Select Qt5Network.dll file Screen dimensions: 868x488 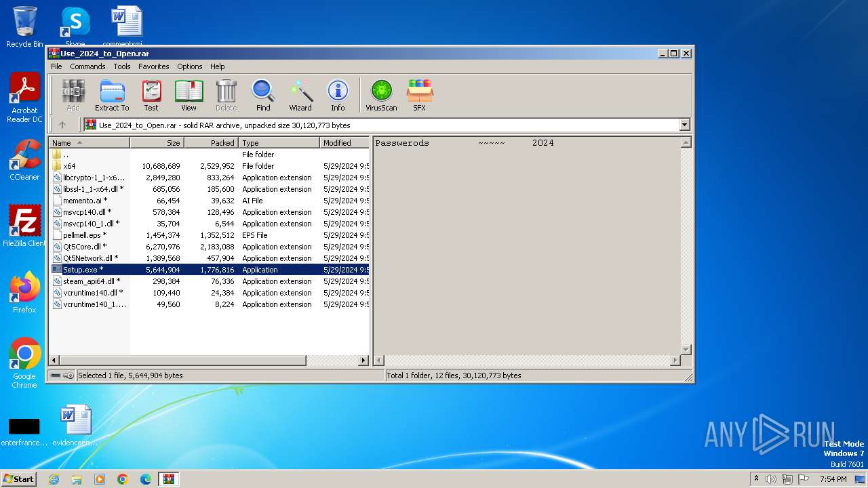coord(210,258)
